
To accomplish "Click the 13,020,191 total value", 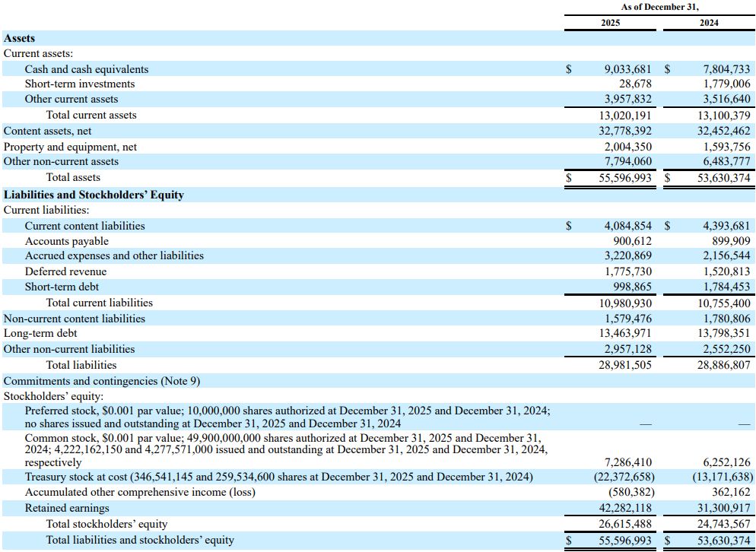I will (x=625, y=116).
